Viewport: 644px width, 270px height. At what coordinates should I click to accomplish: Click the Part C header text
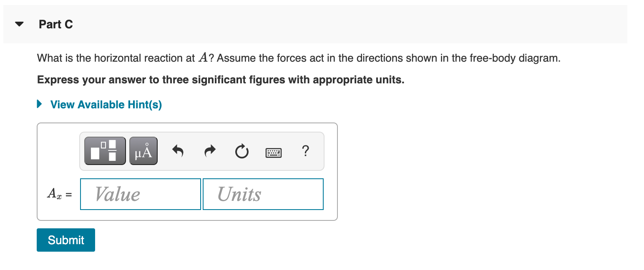(55, 24)
